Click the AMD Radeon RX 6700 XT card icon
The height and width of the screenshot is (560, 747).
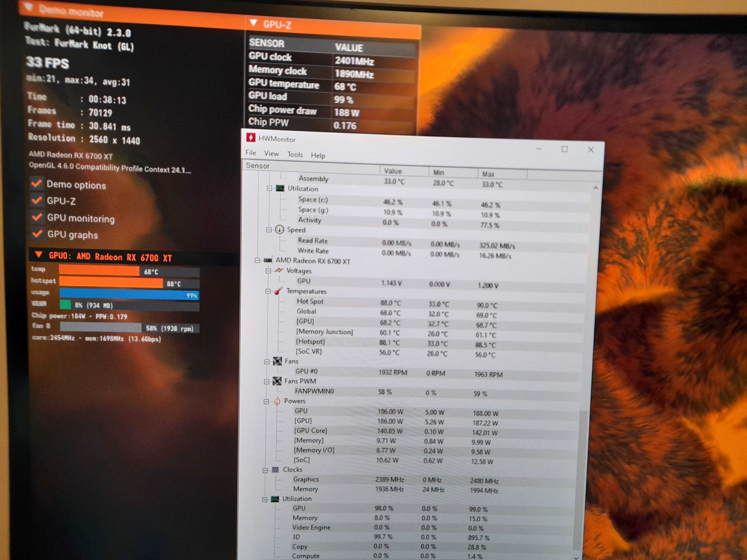click(x=268, y=260)
